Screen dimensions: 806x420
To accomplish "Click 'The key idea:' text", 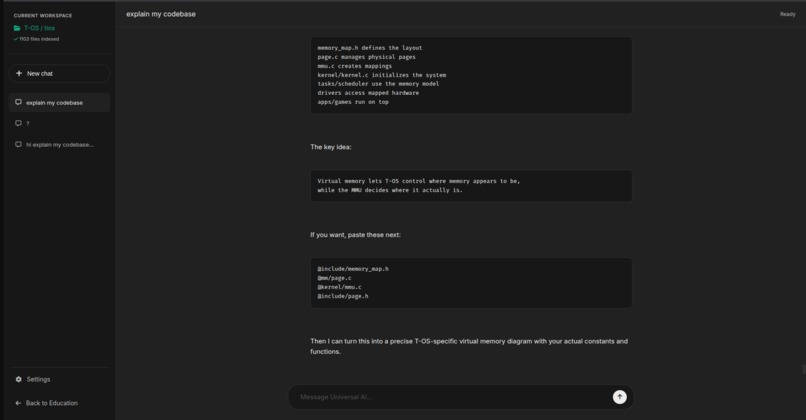I will point(331,147).
